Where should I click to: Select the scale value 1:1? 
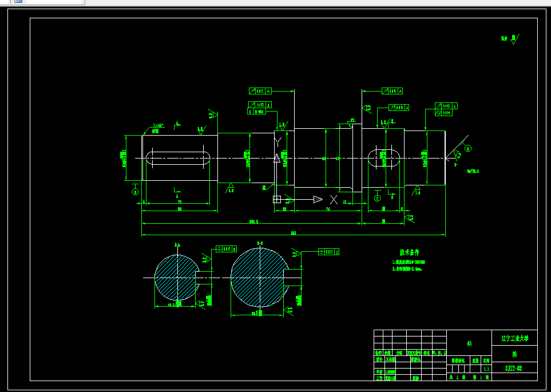point(486,369)
